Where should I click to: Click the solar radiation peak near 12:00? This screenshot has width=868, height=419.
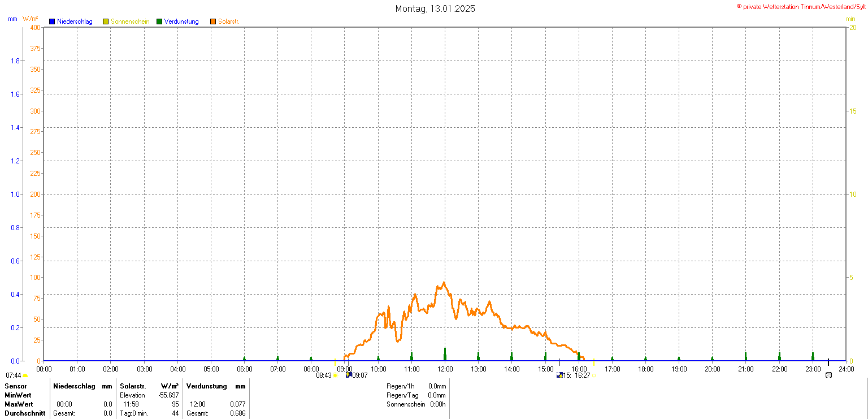coord(444,283)
